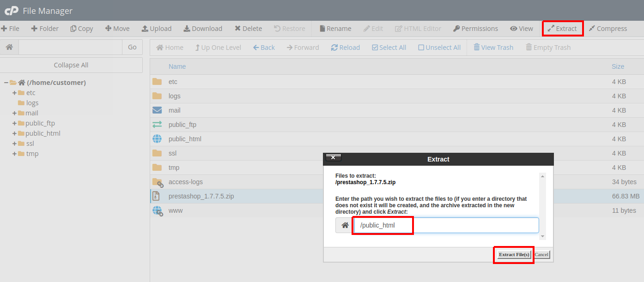Expand the mail folder in tree
This screenshot has height=282, width=644.
pyautogui.click(x=14, y=113)
